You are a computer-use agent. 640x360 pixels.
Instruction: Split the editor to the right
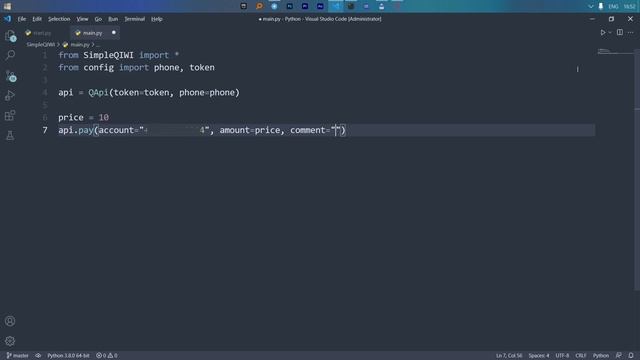pos(620,33)
